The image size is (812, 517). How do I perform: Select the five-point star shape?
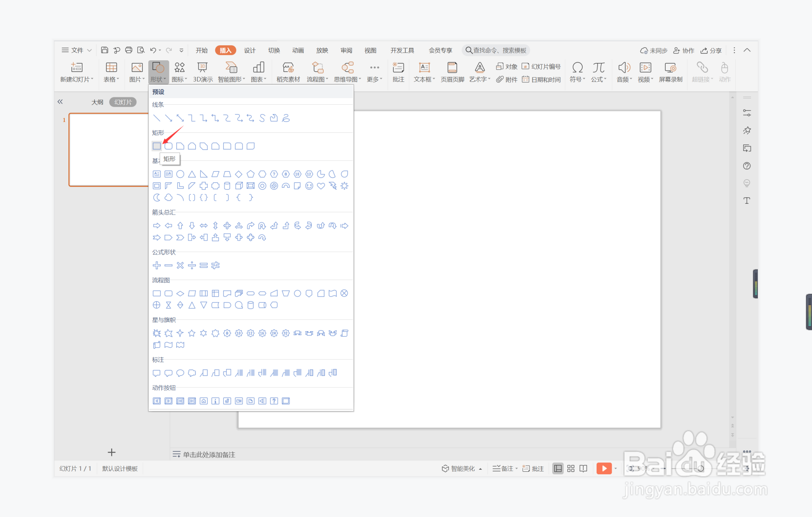click(192, 333)
